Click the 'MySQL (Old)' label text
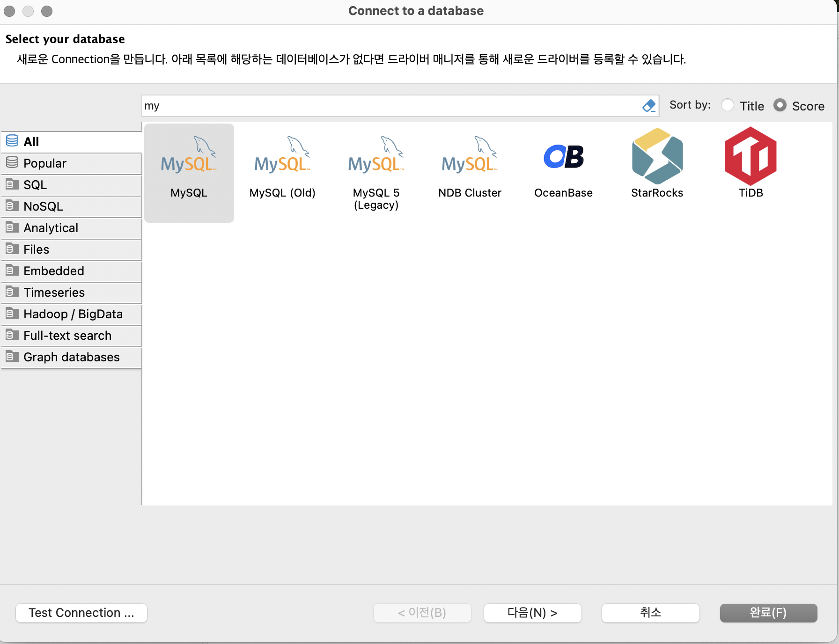 point(282,193)
